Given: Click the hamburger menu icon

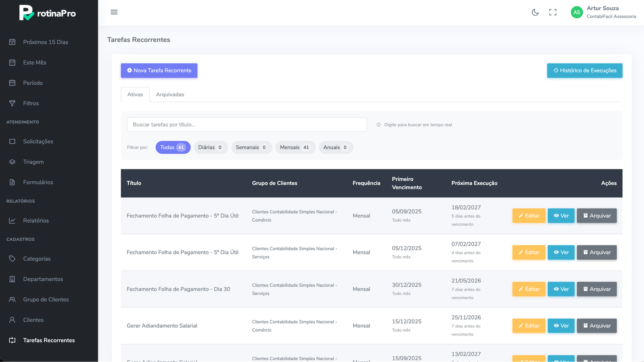Looking at the screenshot, I should [x=114, y=12].
